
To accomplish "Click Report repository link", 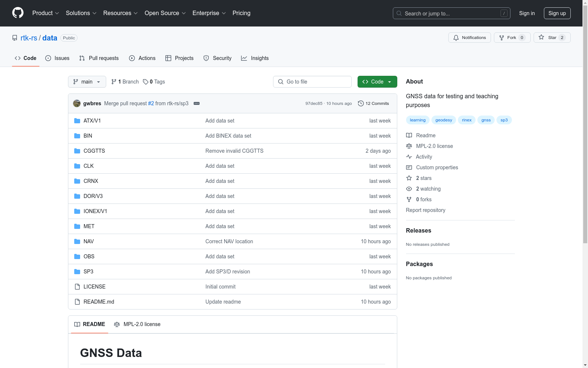I will [426, 210].
